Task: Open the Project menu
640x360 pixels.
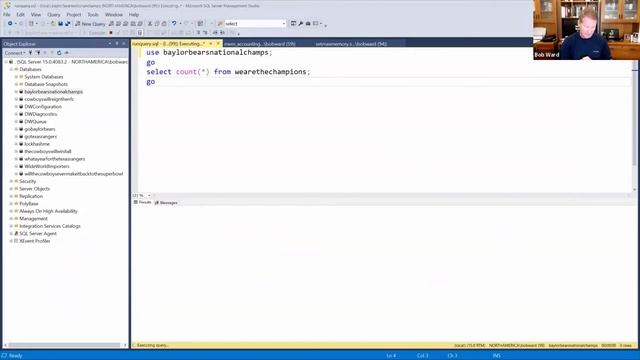Action: 74,14
